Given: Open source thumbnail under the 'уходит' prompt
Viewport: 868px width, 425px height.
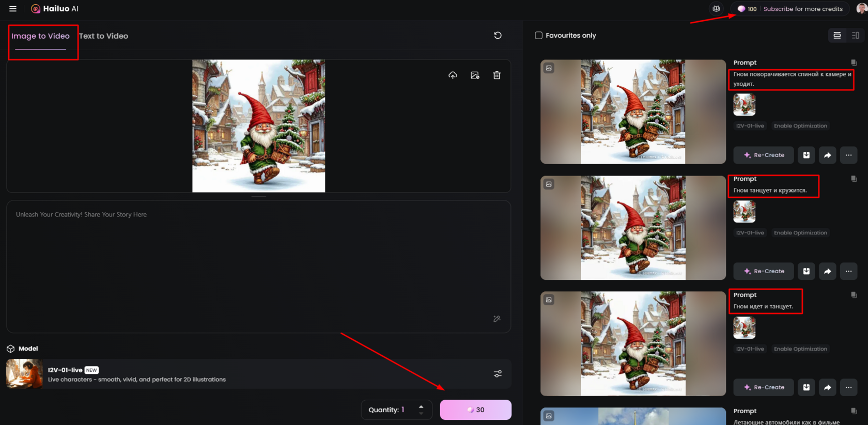Looking at the screenshot, I should (745, 105).
